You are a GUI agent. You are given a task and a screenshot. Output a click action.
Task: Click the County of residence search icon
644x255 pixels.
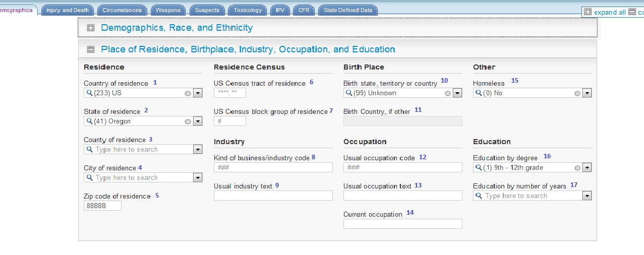click(90, 150)
